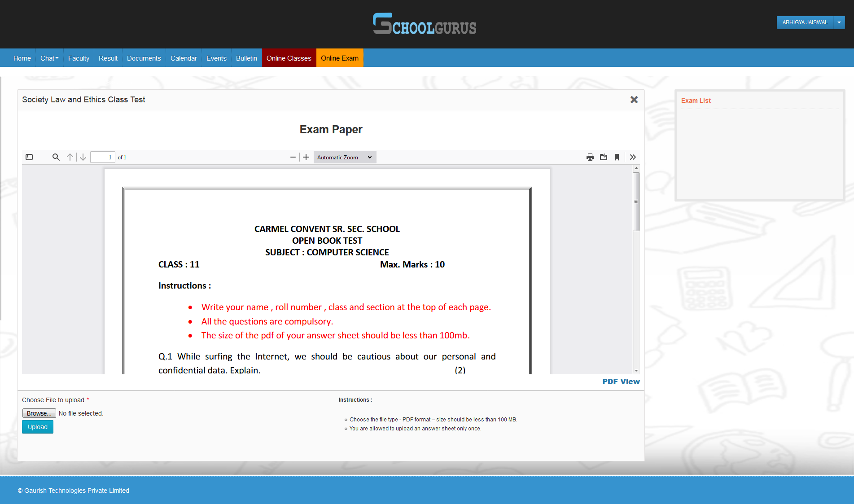Open the Result menu item
This screenshot has width=854, height=504.
pos(108,58)
